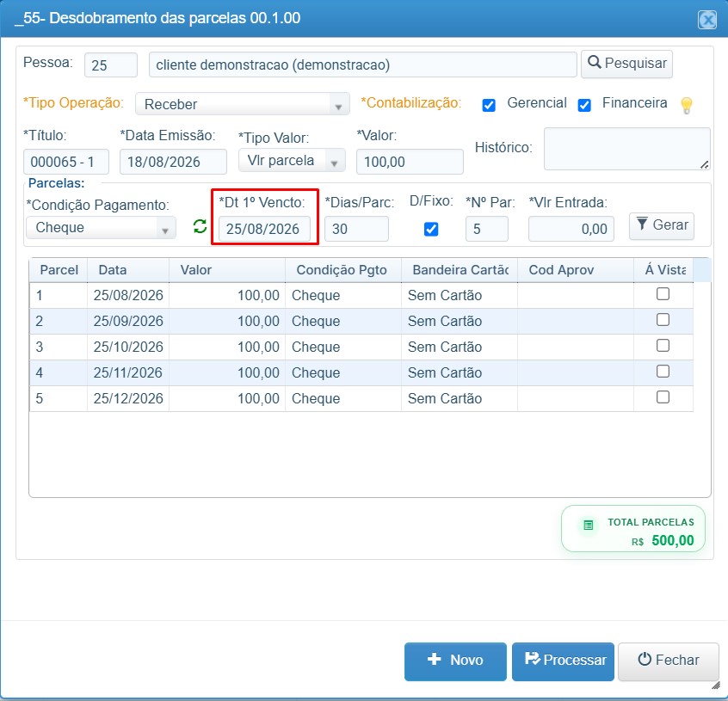This screenshot has width=728, height=701.
Task: Select the date cell 25/10/2026
Action: pos(128,347)
